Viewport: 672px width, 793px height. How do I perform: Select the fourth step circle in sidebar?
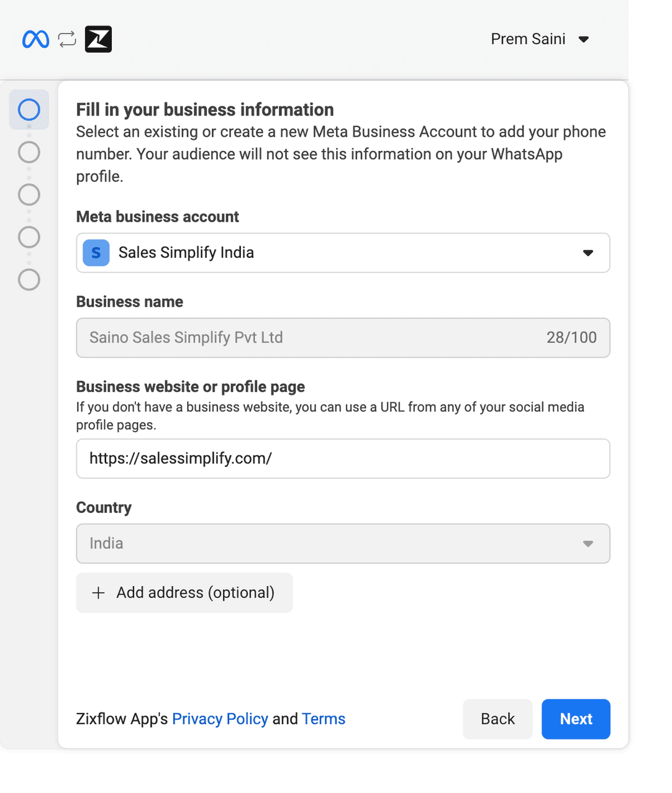[x=29, y=237]
